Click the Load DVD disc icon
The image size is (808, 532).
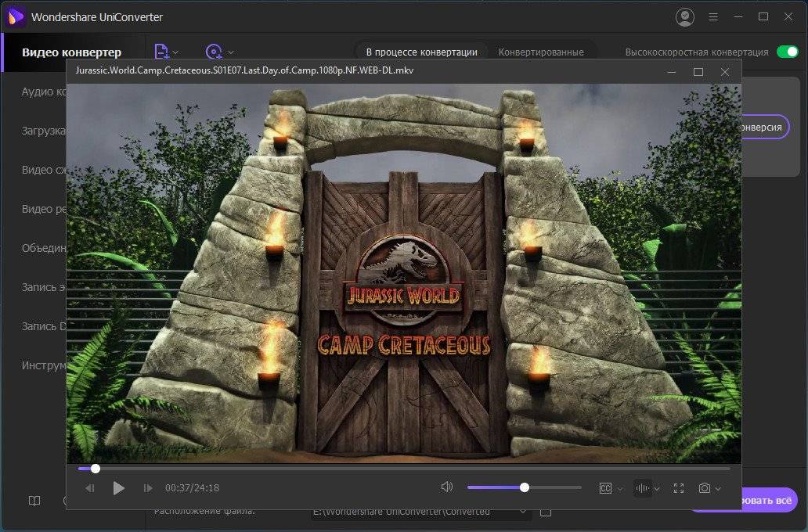pos(214,52)
